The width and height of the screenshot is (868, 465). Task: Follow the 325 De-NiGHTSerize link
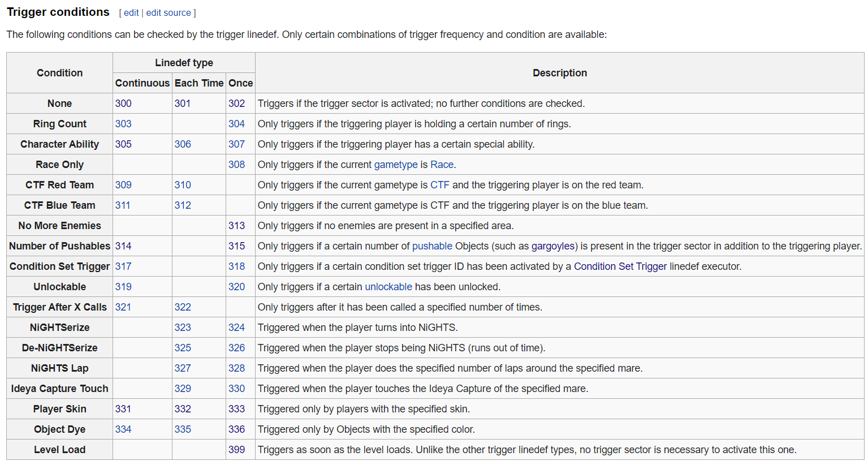point(183,348)
